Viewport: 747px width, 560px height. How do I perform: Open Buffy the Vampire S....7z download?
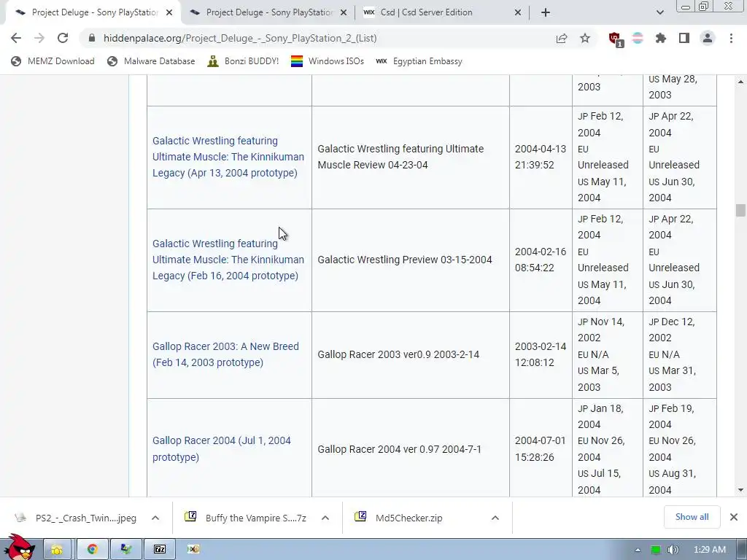pos(246,518)
